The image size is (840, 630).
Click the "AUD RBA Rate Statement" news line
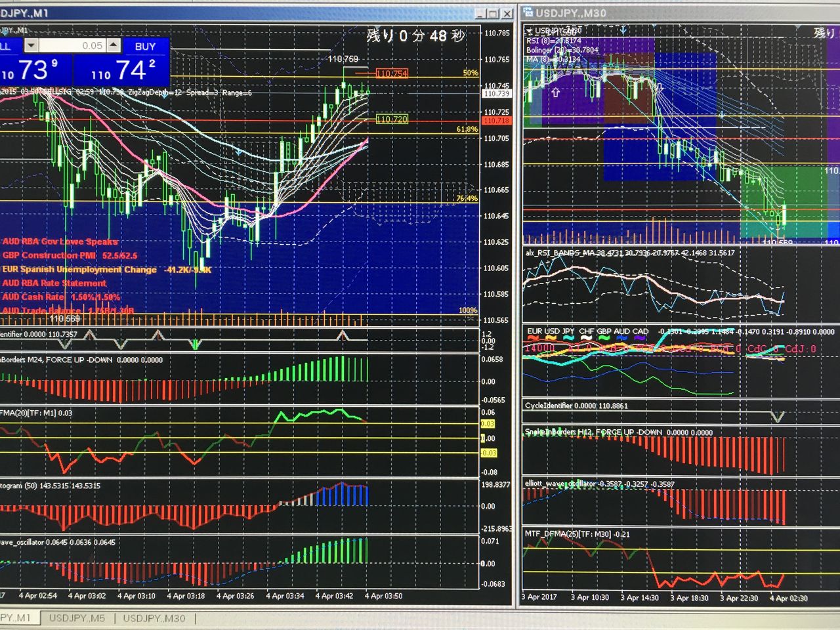tap(54, 283)
